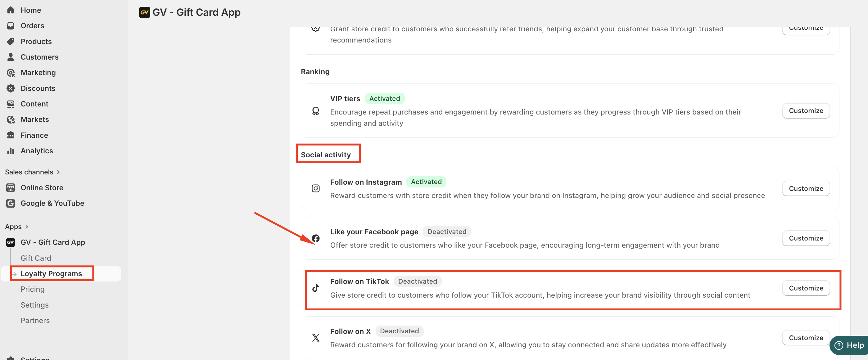
Task: Customize Like your Facebook page reward
Action: coord(806,238)
